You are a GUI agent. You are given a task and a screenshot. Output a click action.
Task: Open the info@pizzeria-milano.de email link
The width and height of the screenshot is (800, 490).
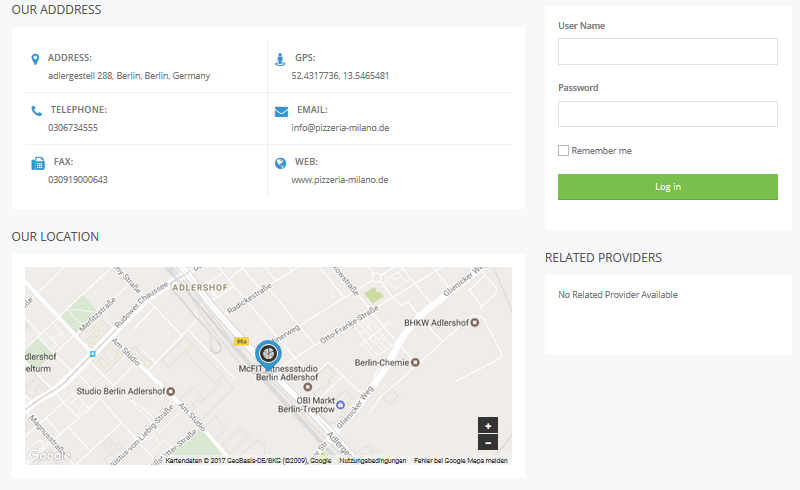(x=340, y=128)
